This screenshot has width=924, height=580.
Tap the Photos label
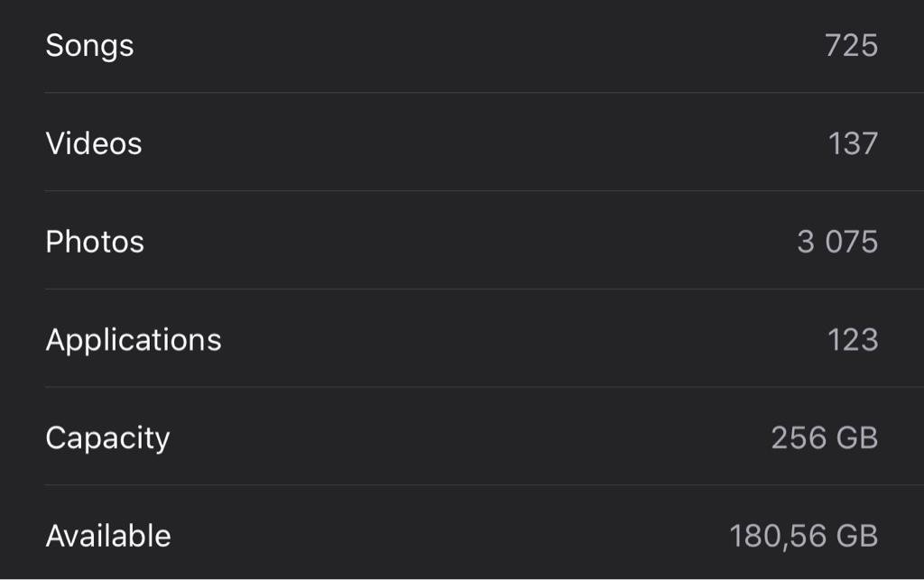click(95, 242)
